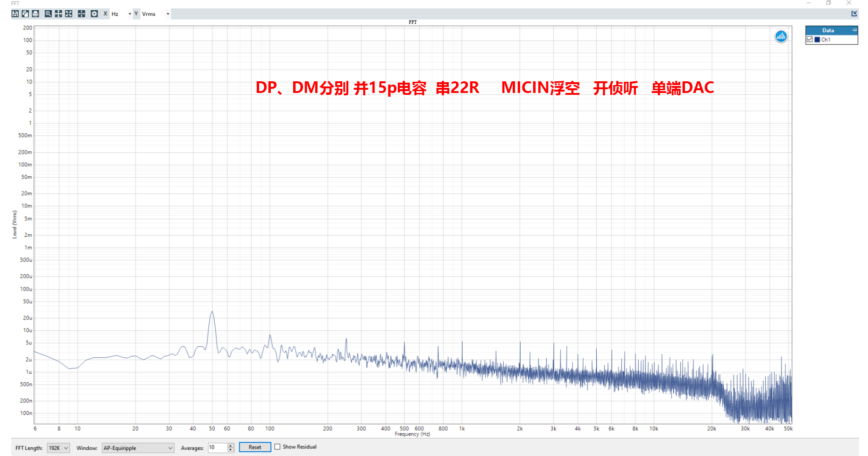The height and width of the screenshot is (456, 868).
Task: Uncheck the Ch1 trace checkbox
Action: click(810, 39)
